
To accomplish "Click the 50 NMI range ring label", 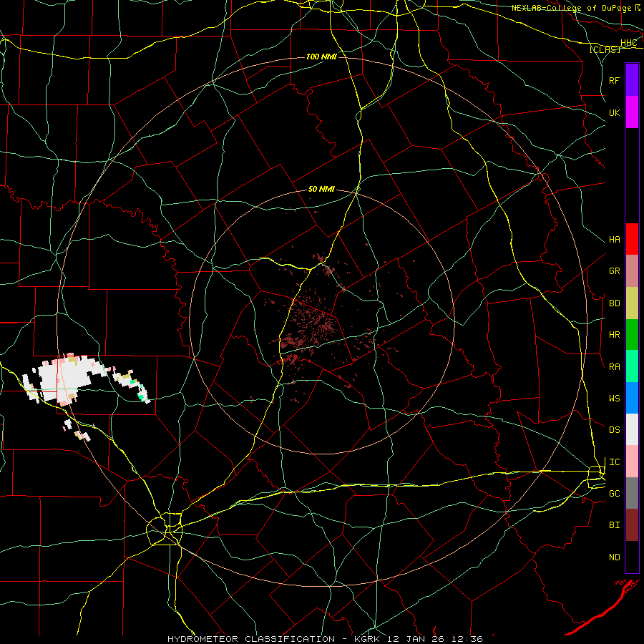I will click(x=321, y=190).
